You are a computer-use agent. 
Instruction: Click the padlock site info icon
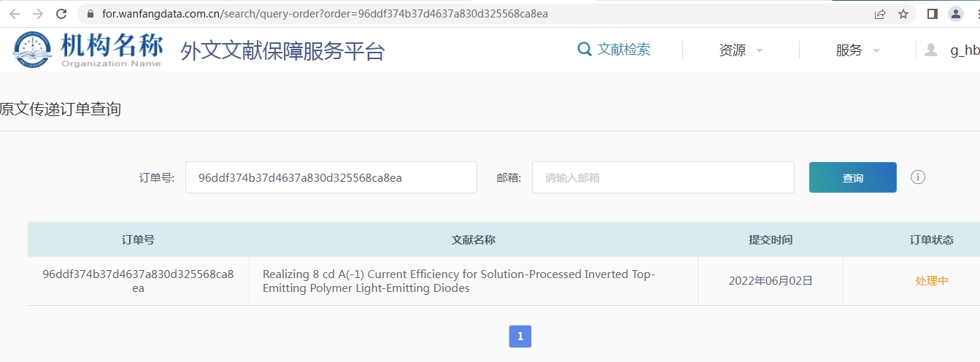click(90, 14)
